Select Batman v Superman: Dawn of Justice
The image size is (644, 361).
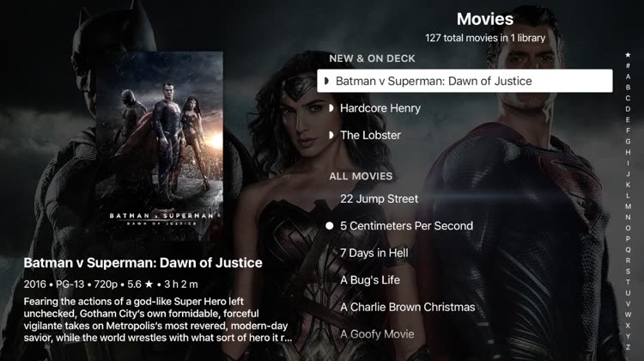(x=465, y=81)
